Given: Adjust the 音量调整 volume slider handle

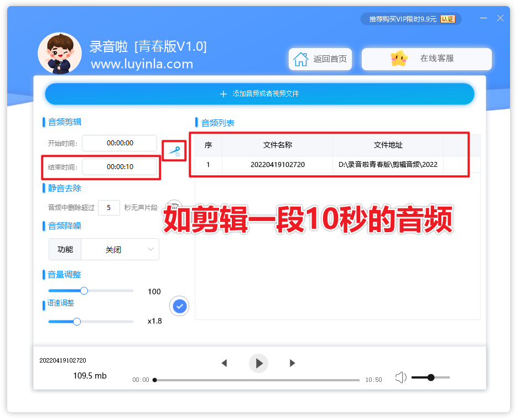Looking at the screenshot, I should point(84,291).
